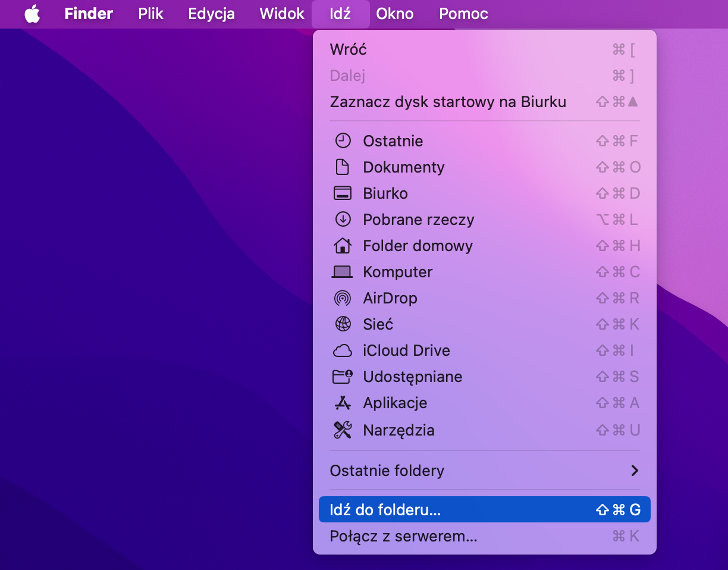Click the Biurko label

[x=385, y=193]
